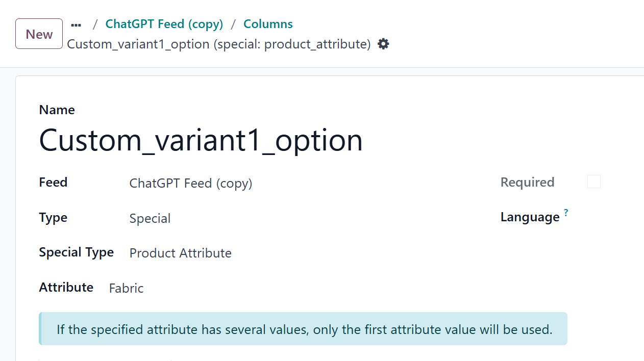644x361 pixels.
Task: Click the Required field label
Action: (527, 182)
